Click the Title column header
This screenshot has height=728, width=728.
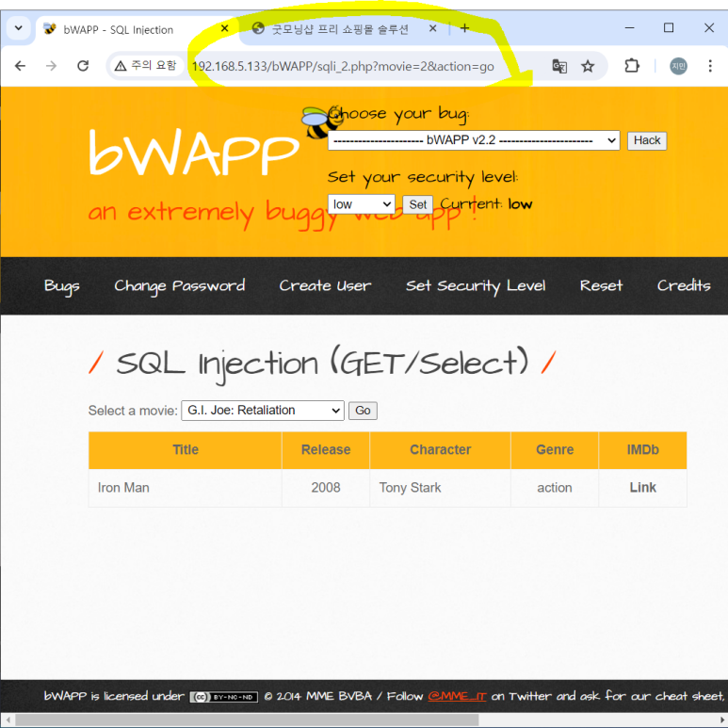point(186,450)
